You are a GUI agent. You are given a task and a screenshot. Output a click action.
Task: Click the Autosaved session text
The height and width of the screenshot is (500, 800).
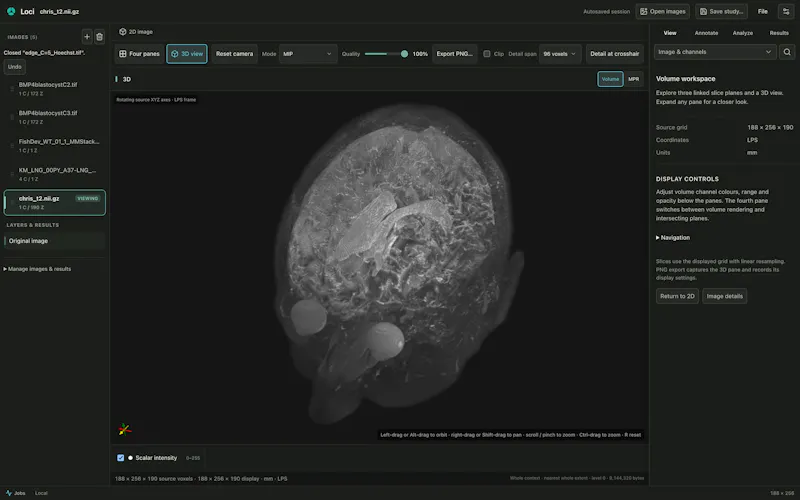pos(607,11)
